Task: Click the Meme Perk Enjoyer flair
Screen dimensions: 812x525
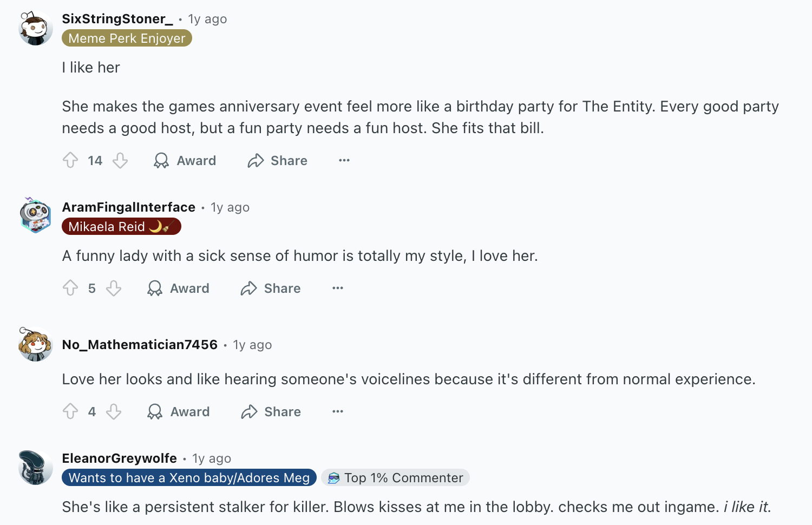Action: [127, 38]
